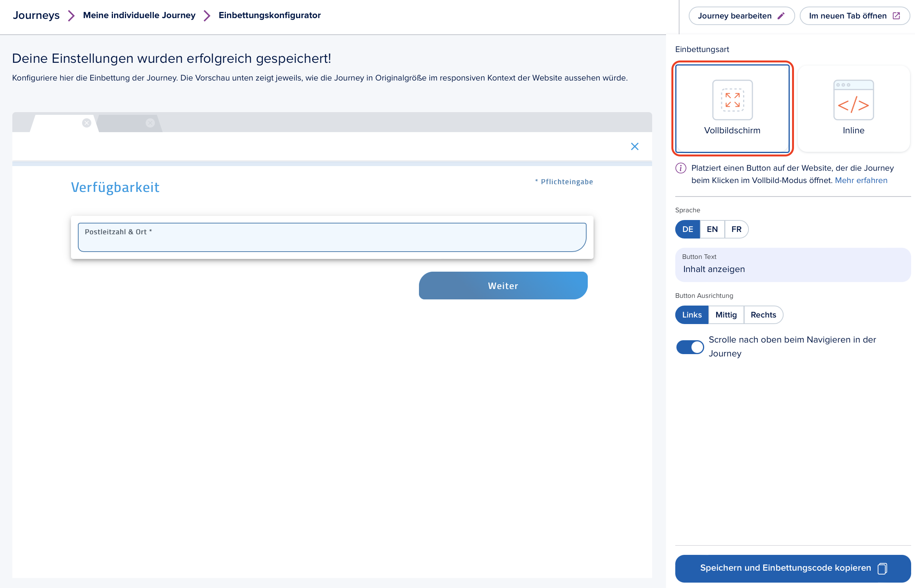The width and height of the screenshot is (915, 588).
Task: Open Meine individuelle Journey breadcrumb
Action: (x=139, y=15)
